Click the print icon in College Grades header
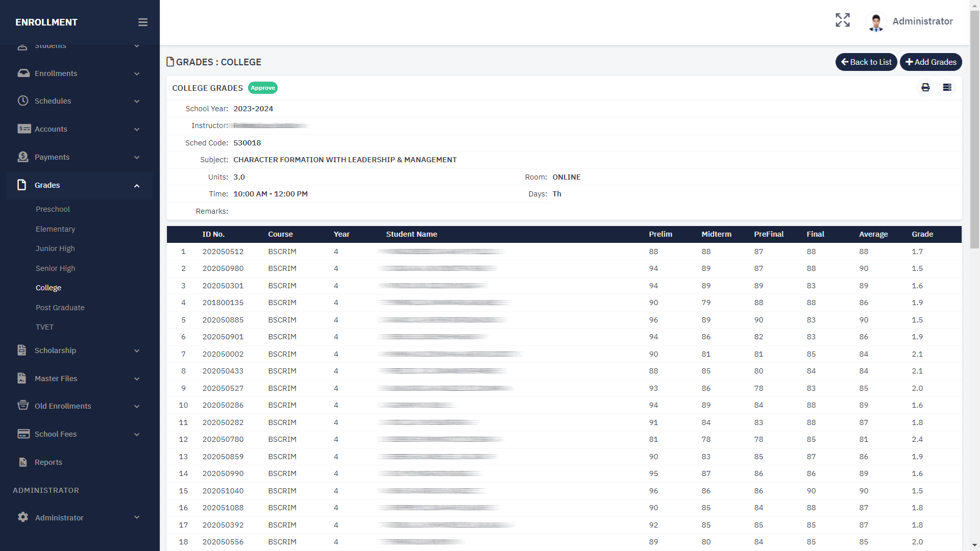 pos(925,88)
